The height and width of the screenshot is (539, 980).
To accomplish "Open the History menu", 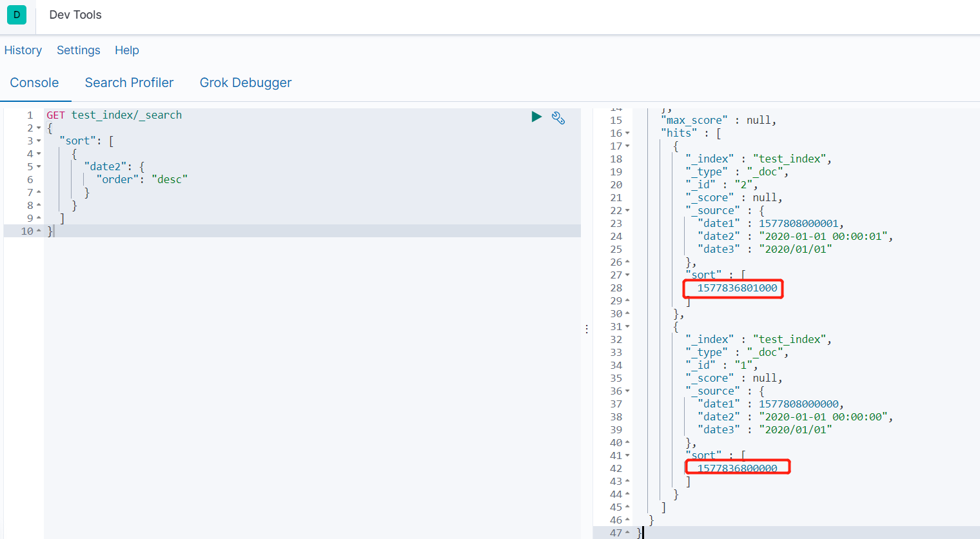I will pos(23,50).
